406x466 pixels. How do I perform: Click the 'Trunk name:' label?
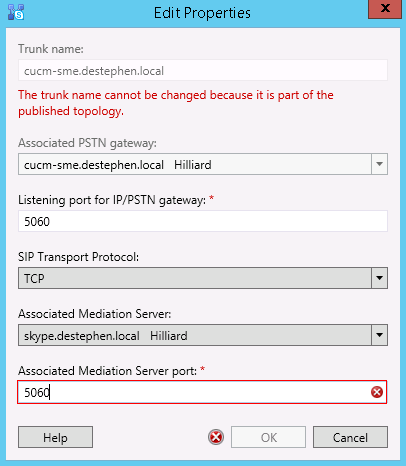(51, 49)
